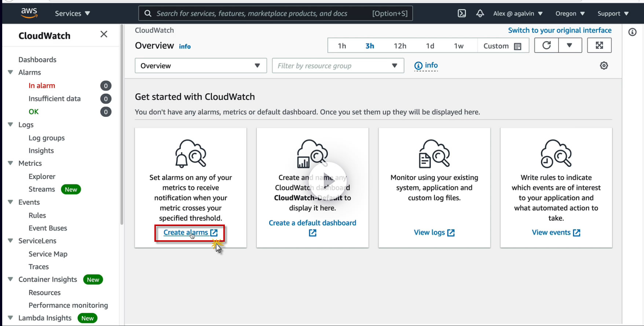Click the logs document illustration icon
Viewport: 644px width, 326px height.
pos(434,153)
